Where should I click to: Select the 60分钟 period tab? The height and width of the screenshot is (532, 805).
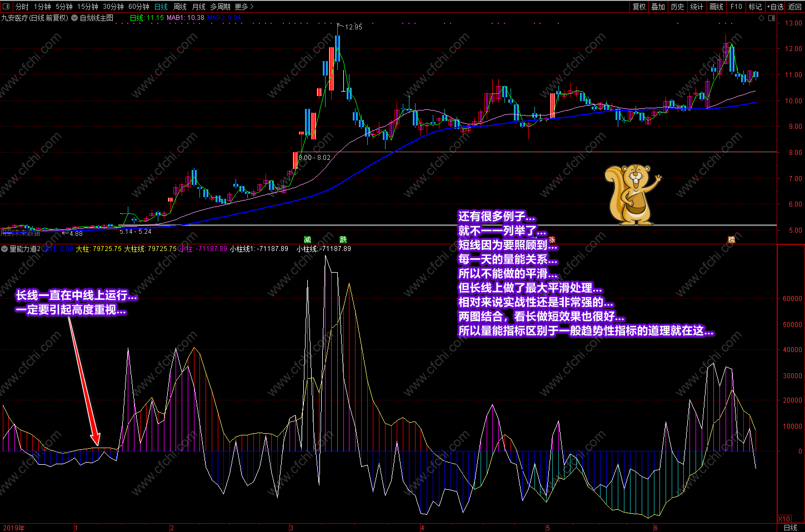point(139,7)
